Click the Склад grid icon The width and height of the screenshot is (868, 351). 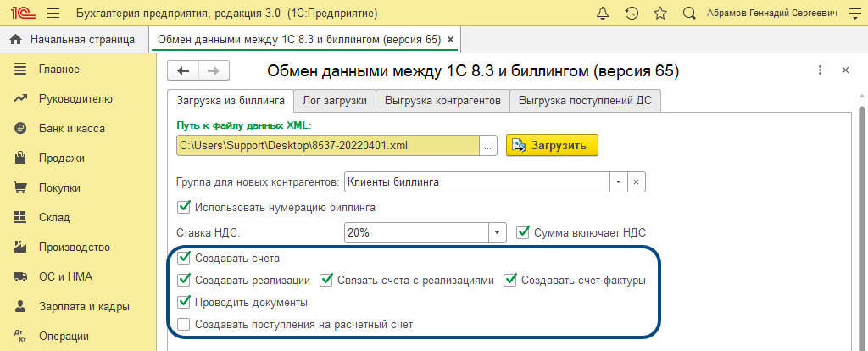pos(20,218)
